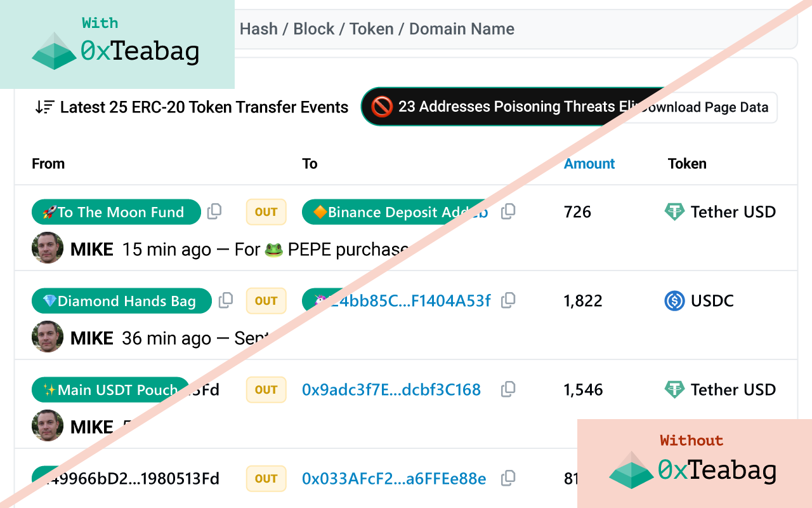Open address 0x9adc3f7E...dcbf3C168
Viewport: 812px width, 508px height.
tap(391, 389)
